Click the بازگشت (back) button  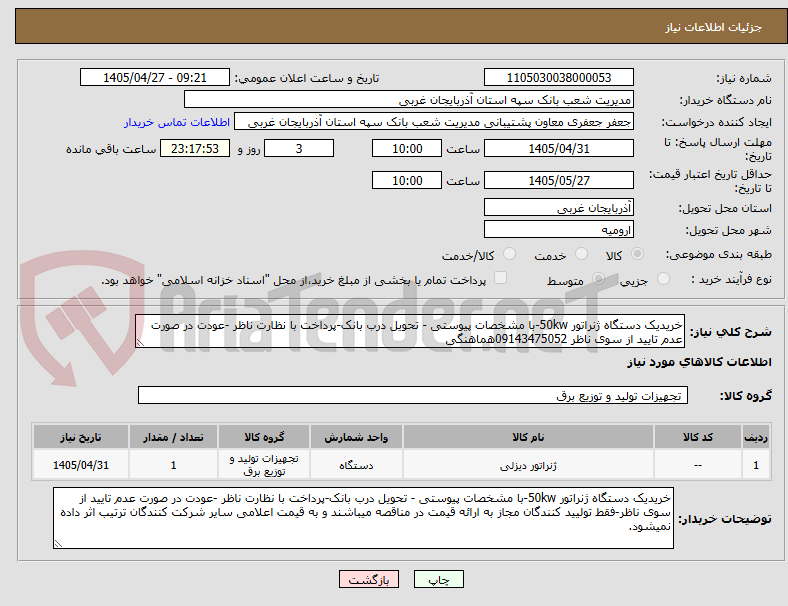369,579
